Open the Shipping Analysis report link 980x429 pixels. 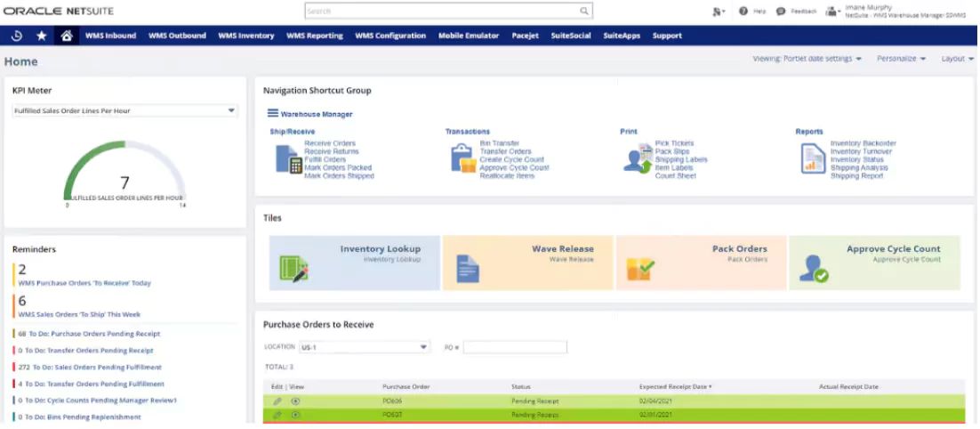[859, 167]
